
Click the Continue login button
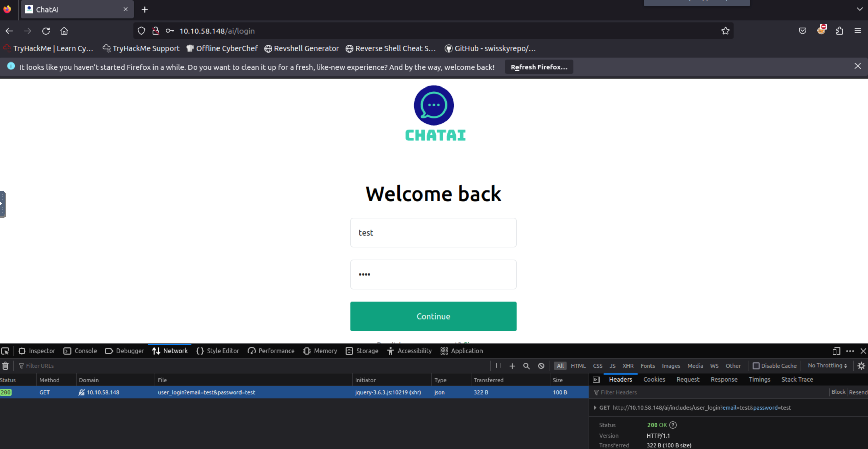coord(433,316)
